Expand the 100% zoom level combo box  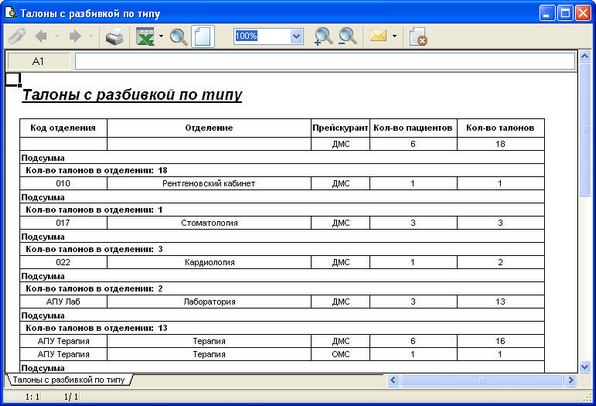click(296, 36)
